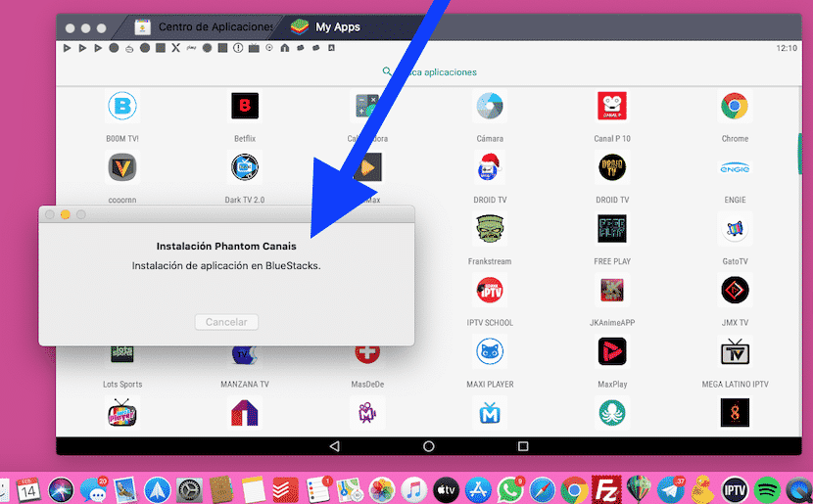Launch the MaxPlay app
This screenshot has height=504, width=813.
tap(612, 351)
